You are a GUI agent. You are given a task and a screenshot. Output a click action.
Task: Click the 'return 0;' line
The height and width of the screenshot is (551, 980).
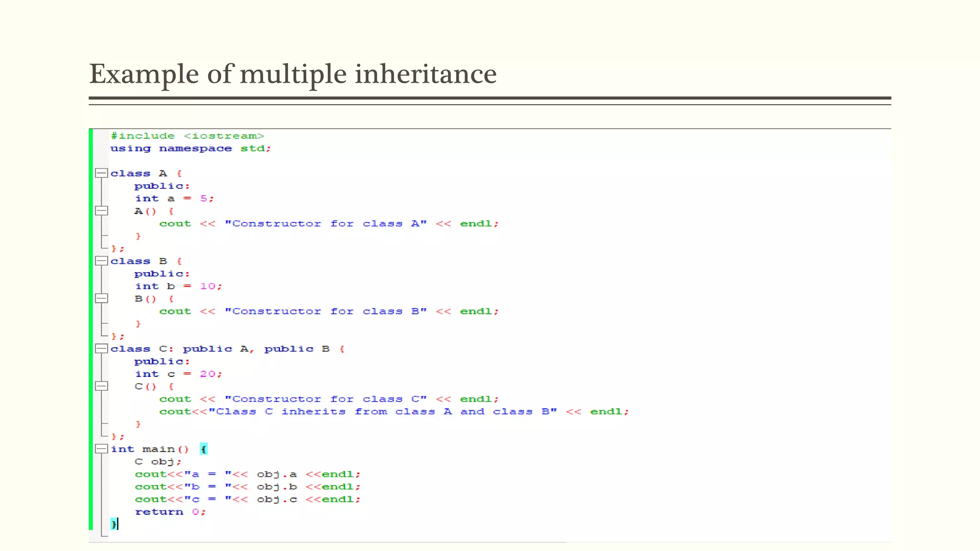click(x=170, y=512)
